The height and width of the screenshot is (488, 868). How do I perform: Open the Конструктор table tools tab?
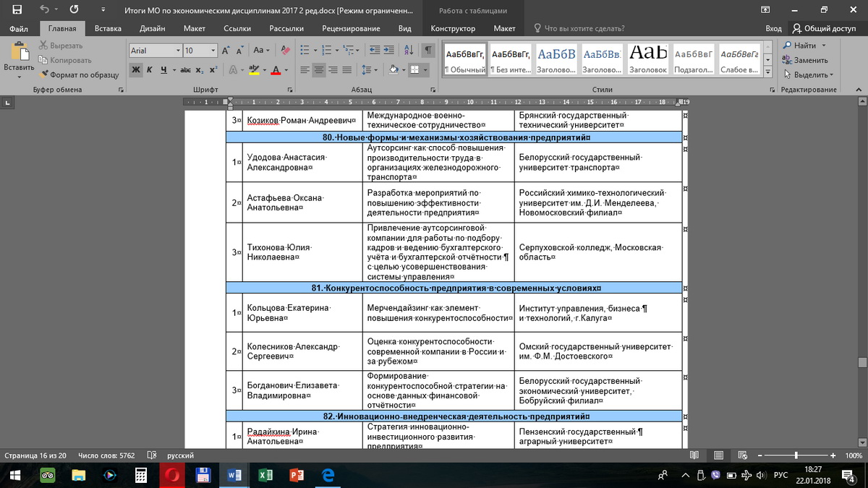point(453,28)
